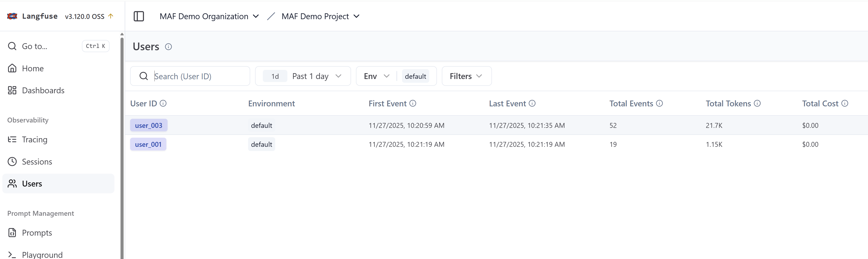Open the Env environment filter dropdown
The width and height of the screenshot is (868, 259).
pos(376,76)
